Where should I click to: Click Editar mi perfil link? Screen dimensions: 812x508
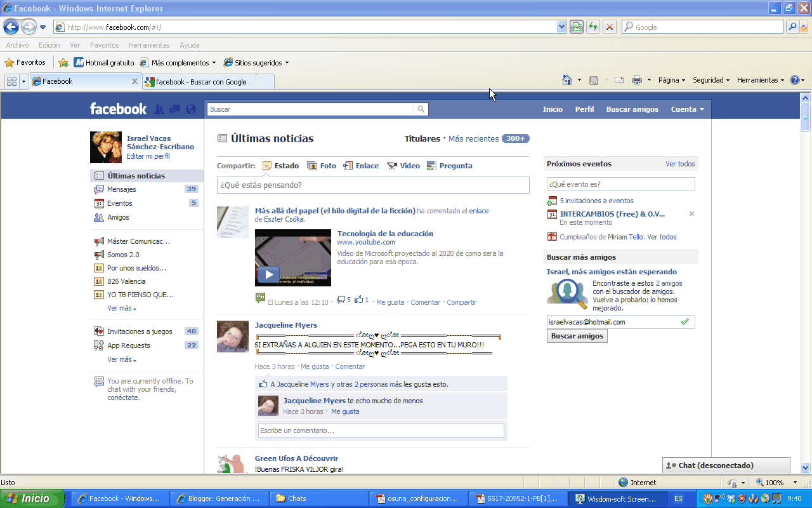coord(148,156)
